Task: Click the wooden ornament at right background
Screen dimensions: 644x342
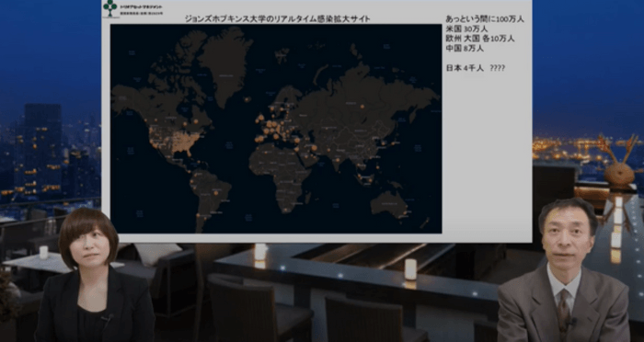Action: (619, 164)
